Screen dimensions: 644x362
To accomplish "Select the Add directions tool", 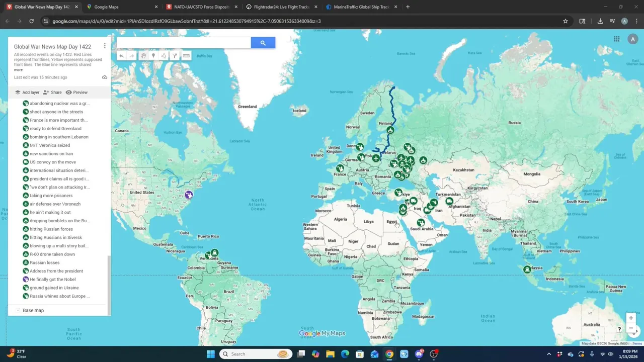I will 175,56.
